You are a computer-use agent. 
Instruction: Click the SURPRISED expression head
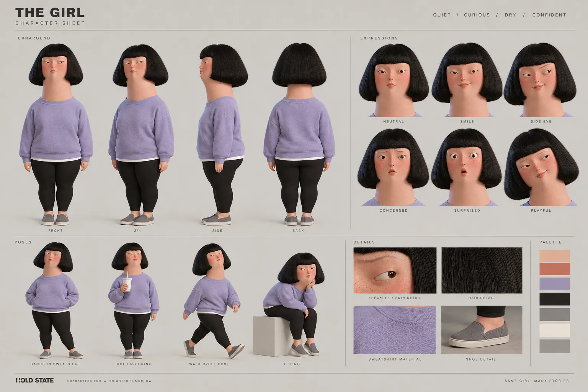click(467, 167)
